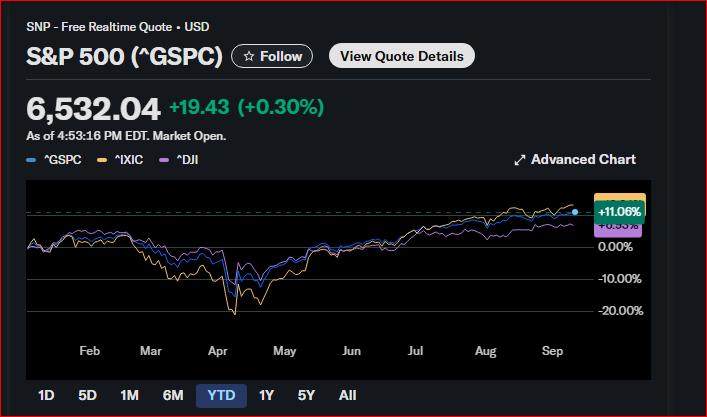This screenshot has height=417, width=707.
Task: Select the highlighted YTD range
Action: 221,395
